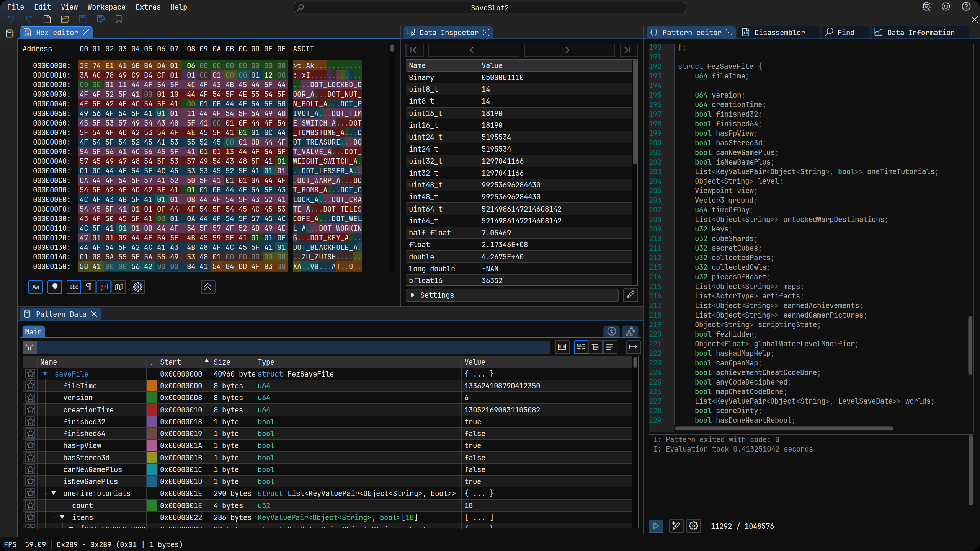The width and height of the screenshot is (980, 551).
Task: Click the Undo arrow in the toolbar
Action: pyautogui.click(x=11, y=19)
